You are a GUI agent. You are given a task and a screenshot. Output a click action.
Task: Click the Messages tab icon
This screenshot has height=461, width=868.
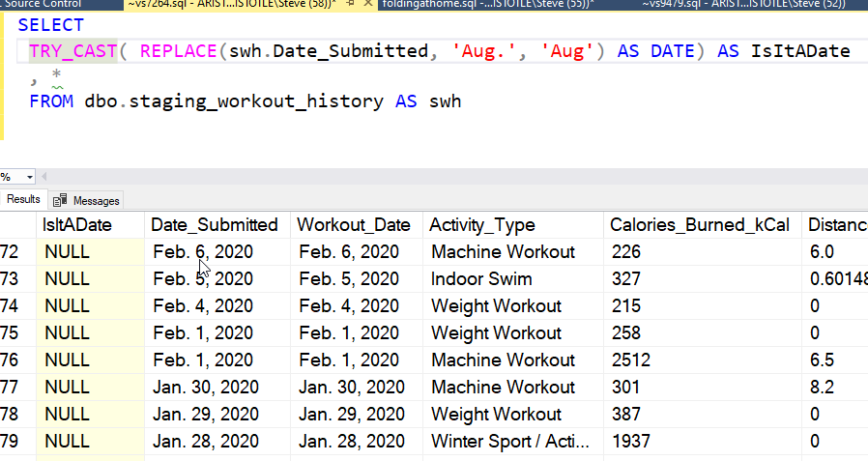coord(61,200)
